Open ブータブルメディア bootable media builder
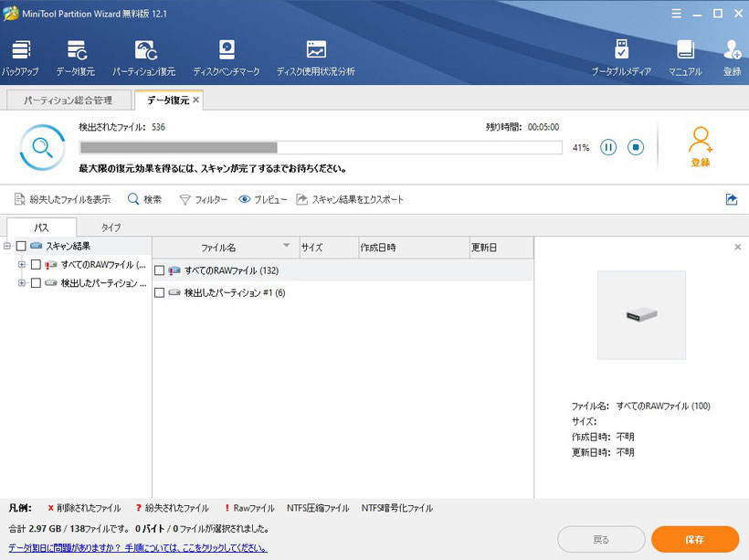 click(621, 58)
